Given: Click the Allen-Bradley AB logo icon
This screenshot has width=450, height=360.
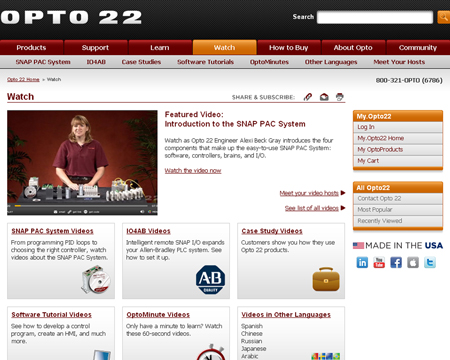Looking at the screenshot, I should click(x=210, y=280).
